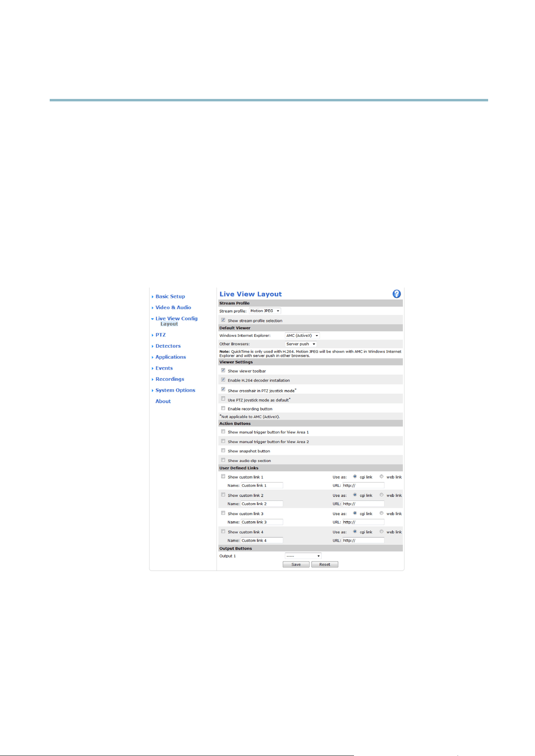The height and width of the screenshot is (756, 535).
Task: Edit URL field for custom link 2
Action: pos(363,504)
